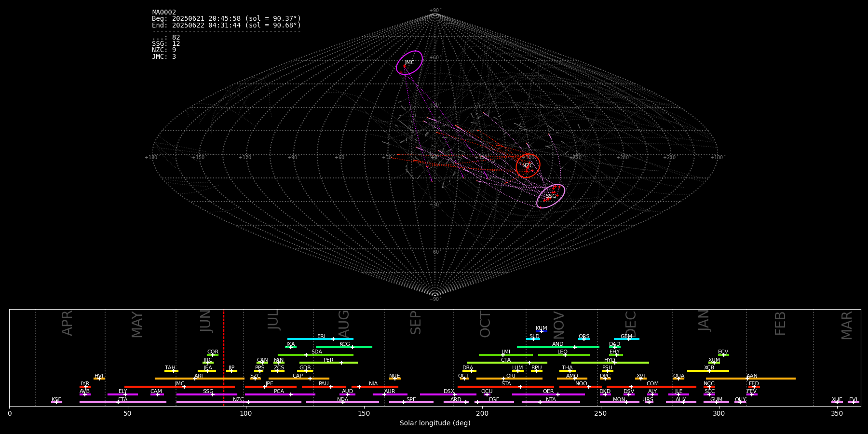The image size is (868, 434).
Task: Click the ORS shower label
Action: pyautogui.click(x=584, y=337)
